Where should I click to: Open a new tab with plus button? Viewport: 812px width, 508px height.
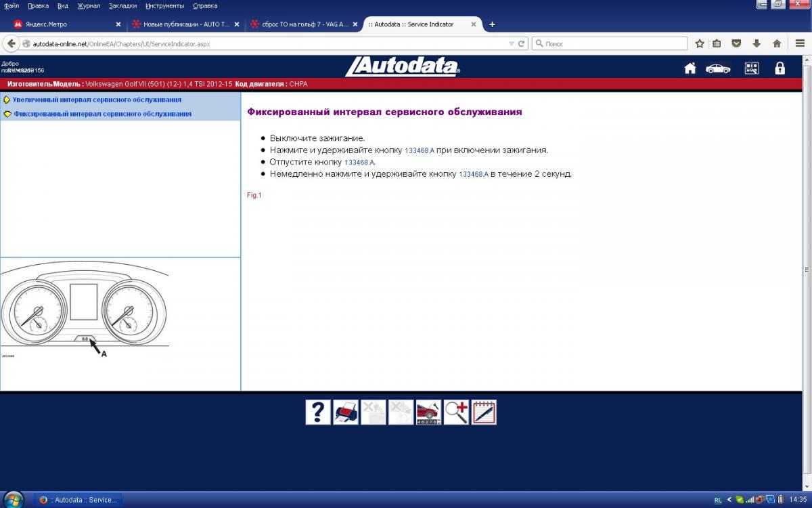(x=492, y=24)
